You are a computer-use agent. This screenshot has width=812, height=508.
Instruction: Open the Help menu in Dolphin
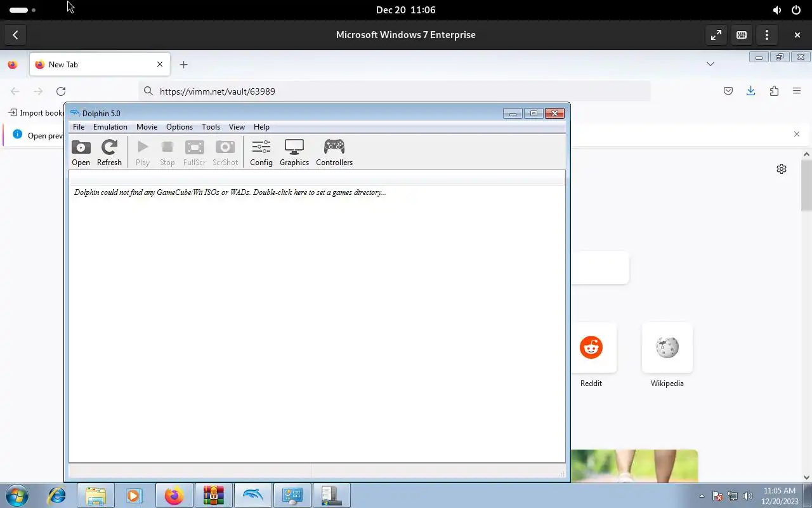point(261,127)
